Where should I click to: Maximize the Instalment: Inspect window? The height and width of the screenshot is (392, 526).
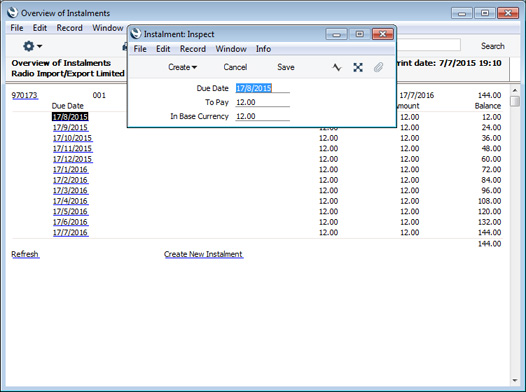(359, 34)
